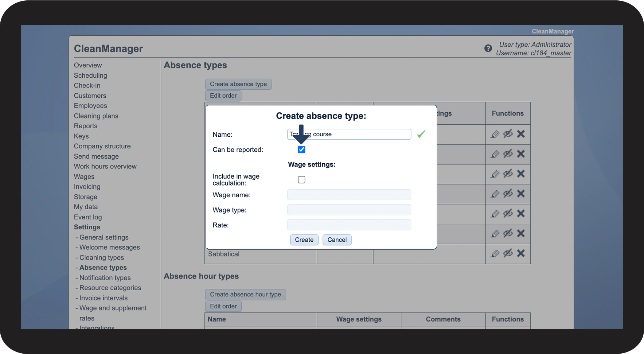
Task: Click the delete X icon in first row
Action: click(521, 134)
